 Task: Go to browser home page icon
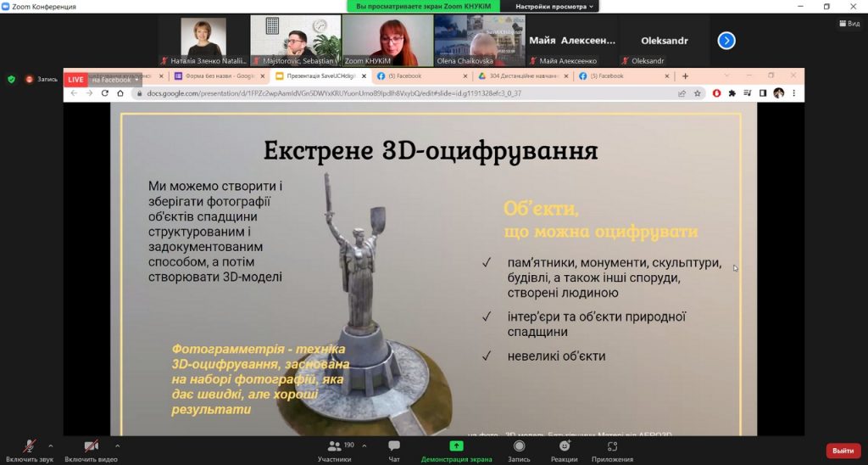point(120,93)
